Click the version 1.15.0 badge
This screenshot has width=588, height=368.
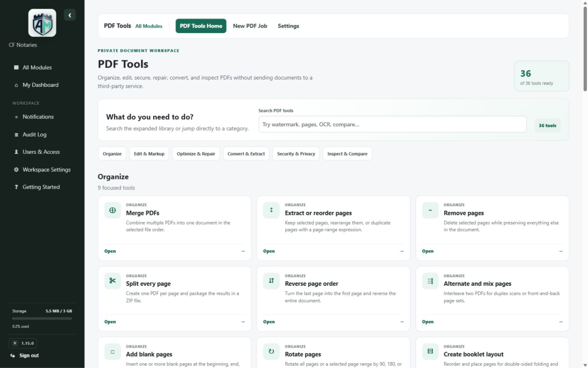coord(23,343)
